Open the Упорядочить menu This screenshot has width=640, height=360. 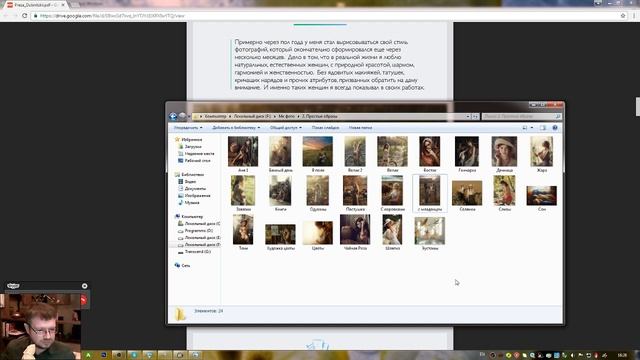pyautogui.click(x=188, y=128)
